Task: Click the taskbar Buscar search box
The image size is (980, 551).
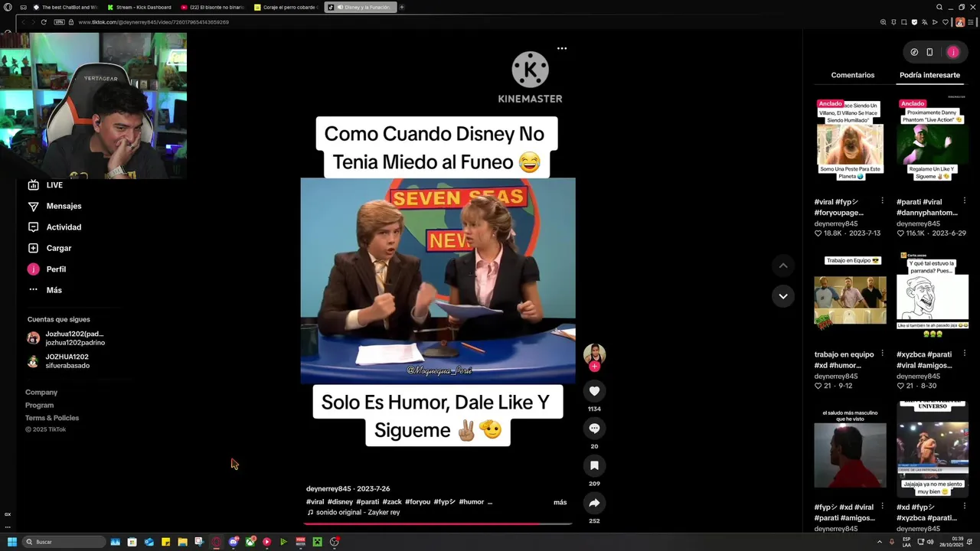Action: [x=63, y=542]
